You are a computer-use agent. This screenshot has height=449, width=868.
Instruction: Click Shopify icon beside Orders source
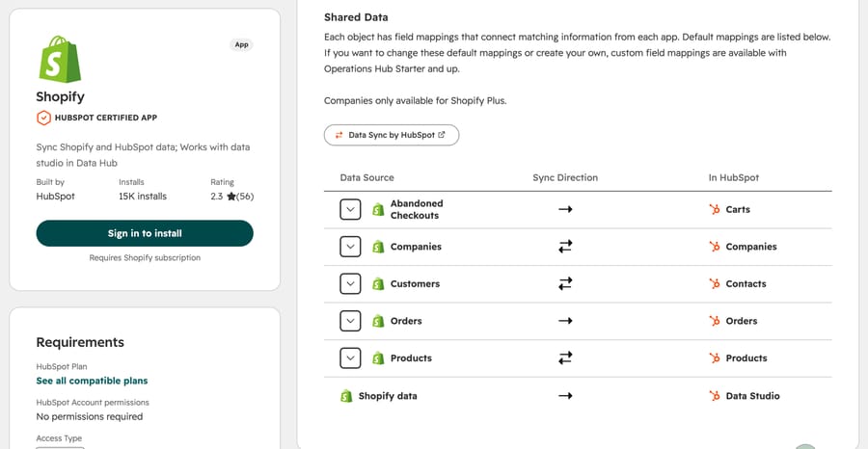click(x=378, y=321)
